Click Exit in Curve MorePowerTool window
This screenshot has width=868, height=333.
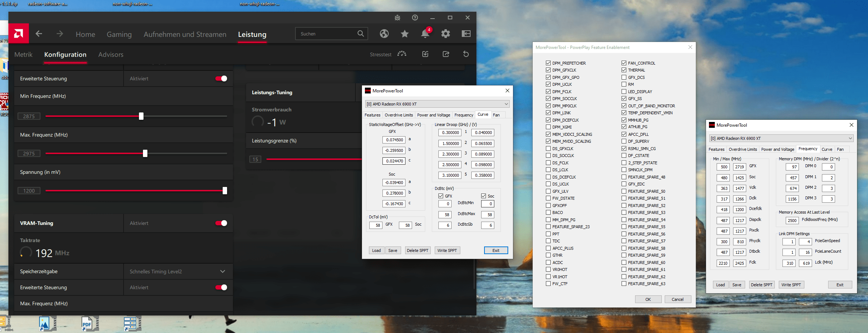click(496, 250)
